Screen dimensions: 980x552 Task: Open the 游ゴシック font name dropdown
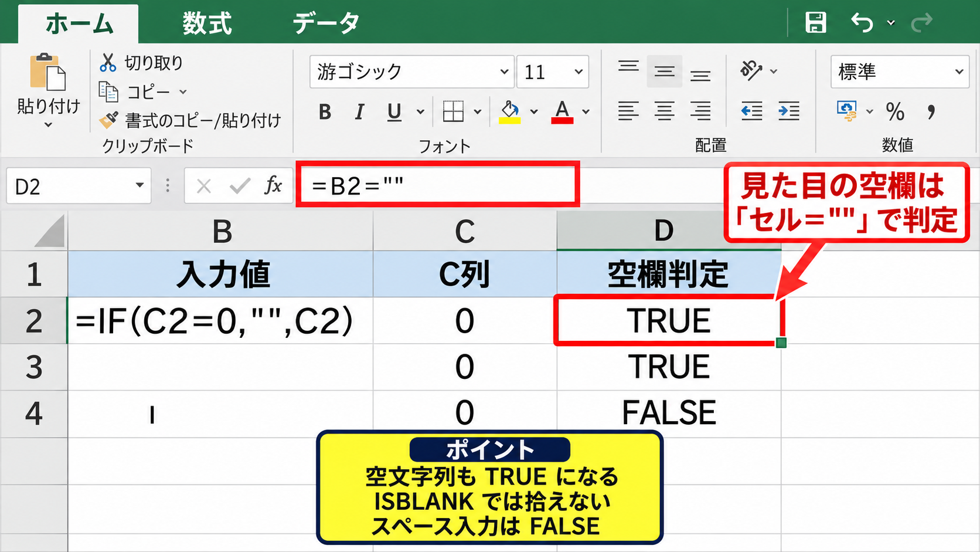504,72
